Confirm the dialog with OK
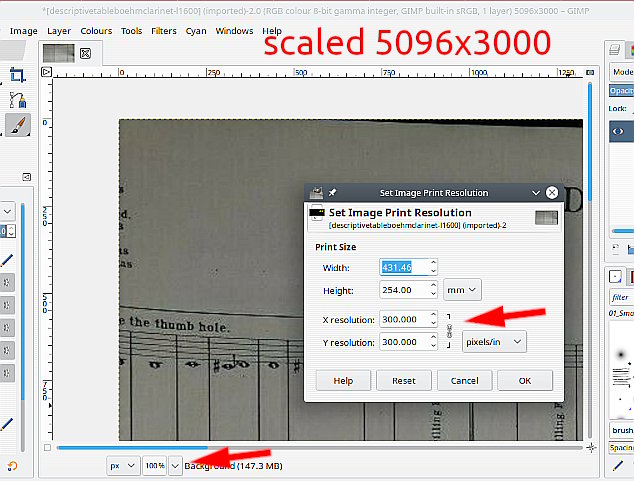The image size is (634, 481). [x=525, y=381]
